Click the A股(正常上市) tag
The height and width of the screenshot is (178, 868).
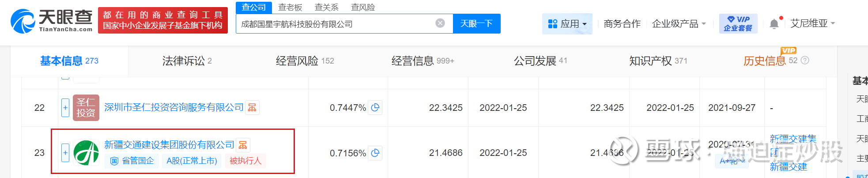(x=192, y=161)
